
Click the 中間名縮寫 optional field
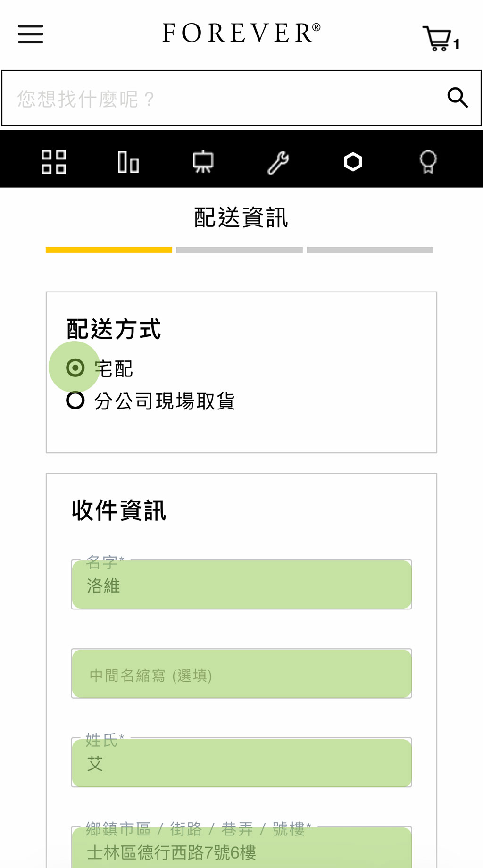pos(241,674)
